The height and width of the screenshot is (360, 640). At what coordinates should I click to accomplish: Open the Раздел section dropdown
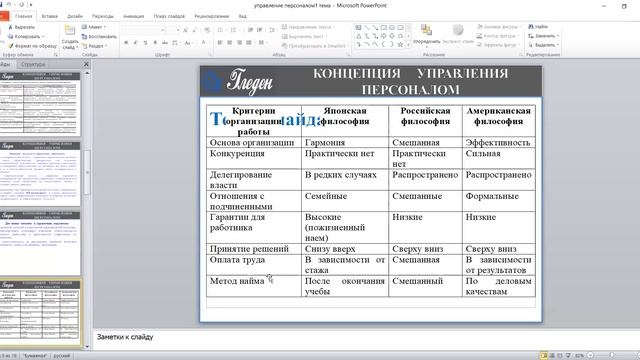tap(95, 46)
